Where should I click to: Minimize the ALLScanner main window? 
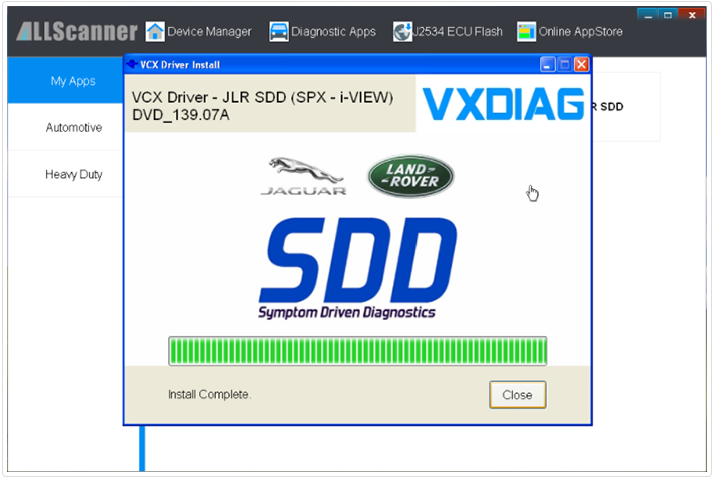[648, 15]
